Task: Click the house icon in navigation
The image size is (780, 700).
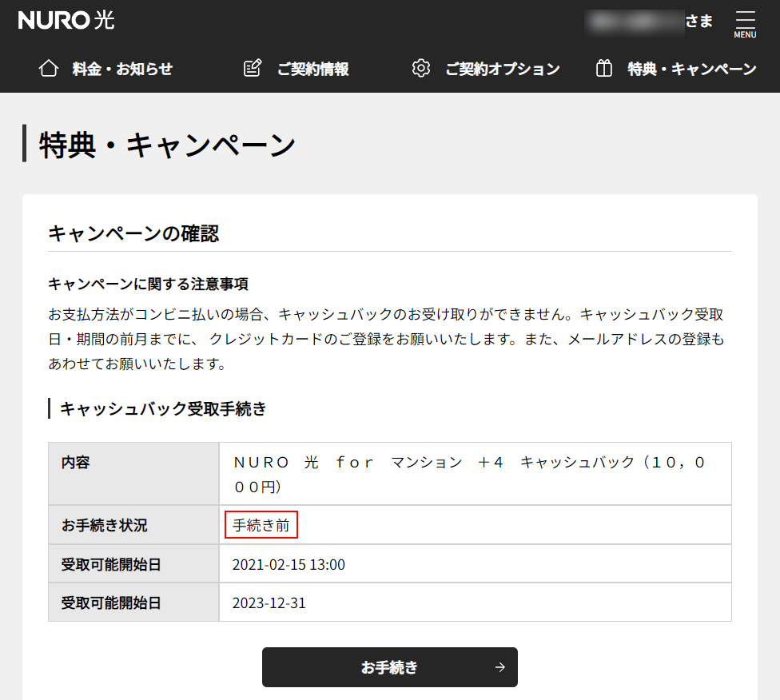Action: click(49, 69)
